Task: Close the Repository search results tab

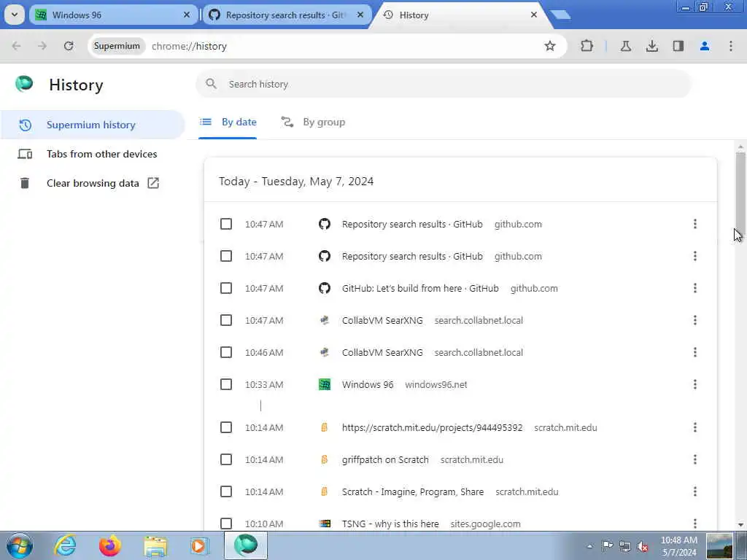Action: tap(360, 15)
